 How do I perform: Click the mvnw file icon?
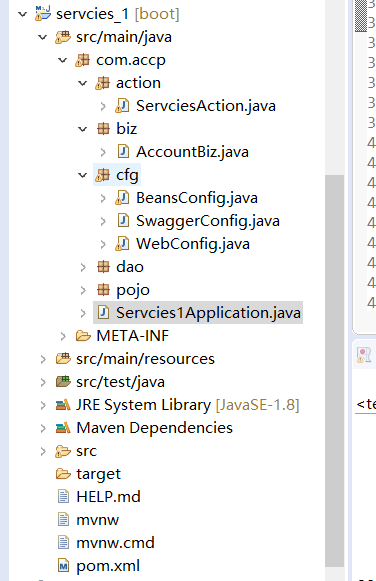coord(63,520)
